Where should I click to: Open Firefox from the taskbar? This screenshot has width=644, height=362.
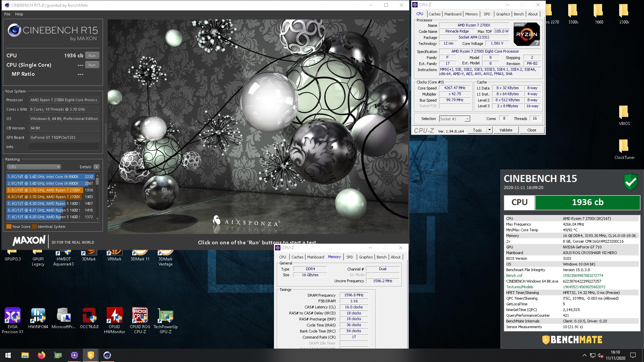(41, 355)
